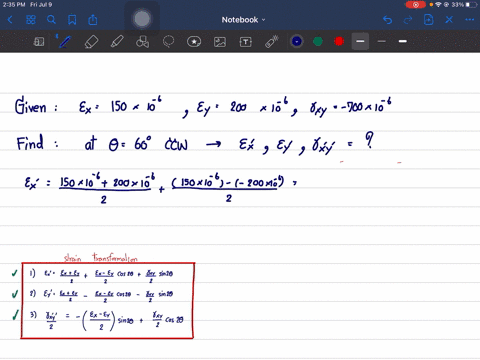Bookmark the current page
This screenshot has height=360, width=480.
point(72,20)
